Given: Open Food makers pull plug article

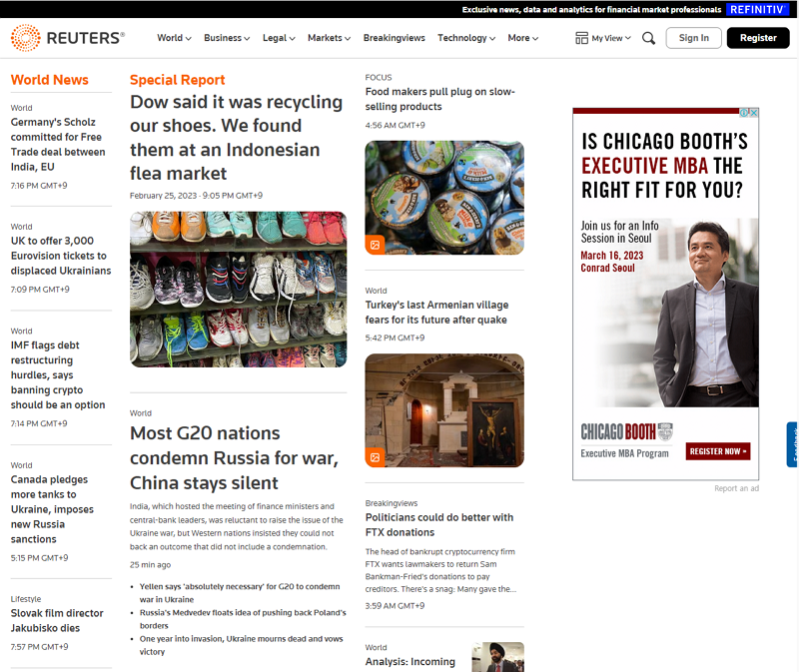Looking at the screenshot, I should click(439, 99).
